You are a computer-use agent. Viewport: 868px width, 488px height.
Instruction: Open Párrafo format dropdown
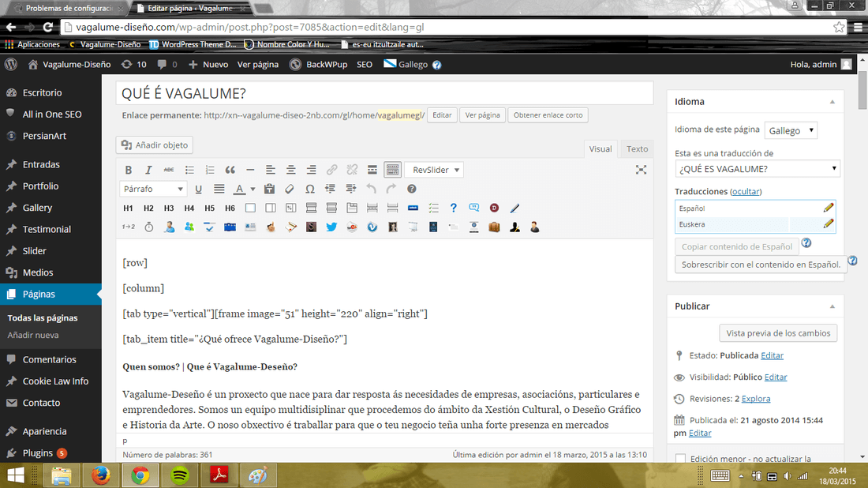(x=153, y=189)
